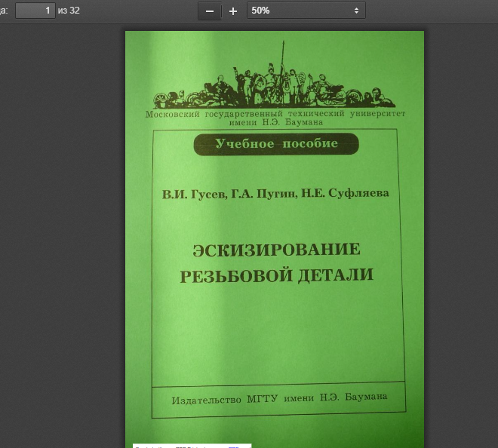Click the university emblem illustration on cover

point(275,75)
